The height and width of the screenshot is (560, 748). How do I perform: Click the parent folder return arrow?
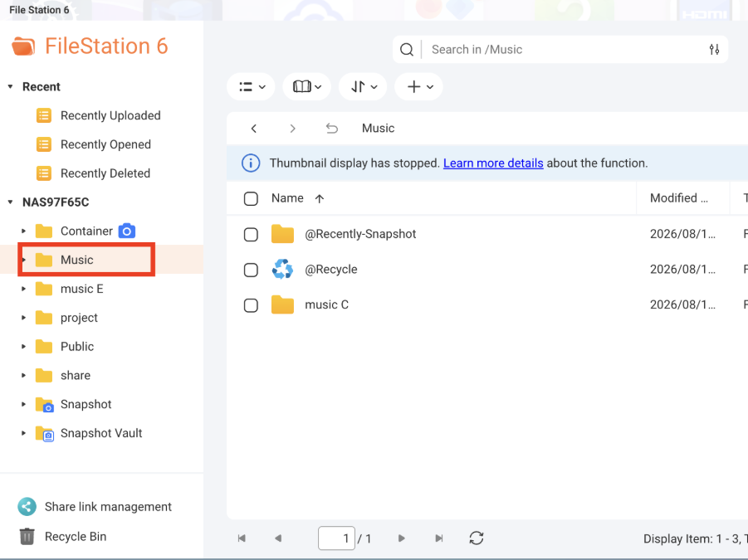tap(331, 129)
